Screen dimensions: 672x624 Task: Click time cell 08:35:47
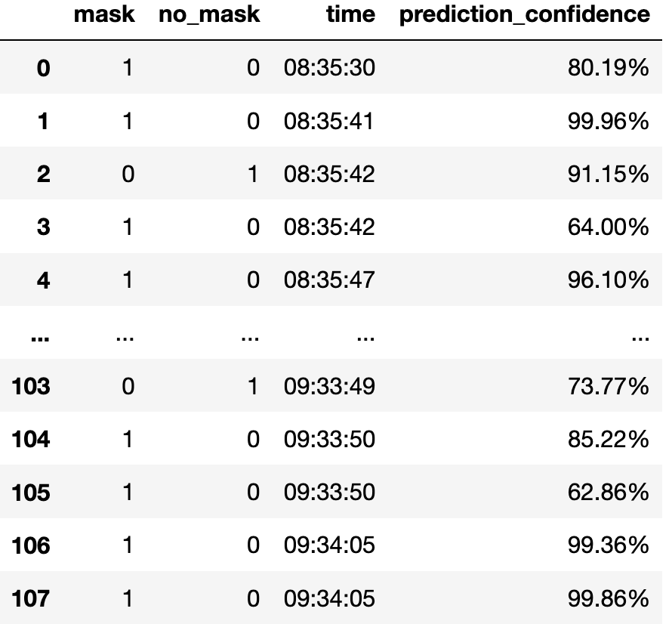pos(329,280)
